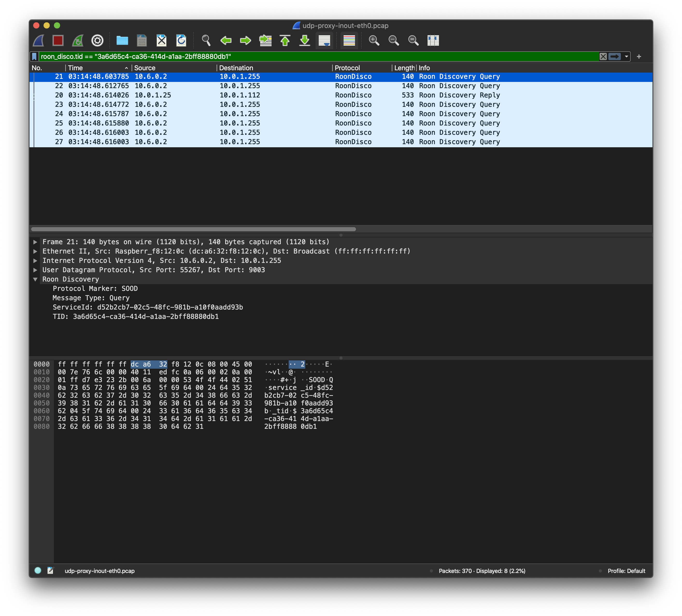Zoom in the main window text

coord(374,41)
